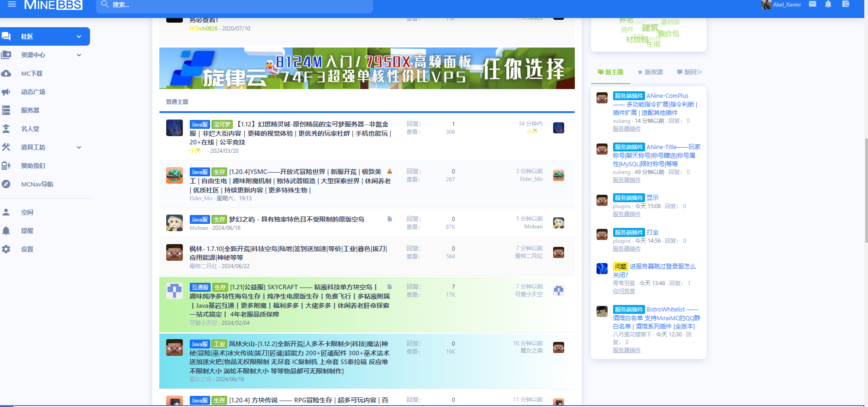Collapse the 社区 sidebar chevron
868x407 pixels.
point(79,36)
